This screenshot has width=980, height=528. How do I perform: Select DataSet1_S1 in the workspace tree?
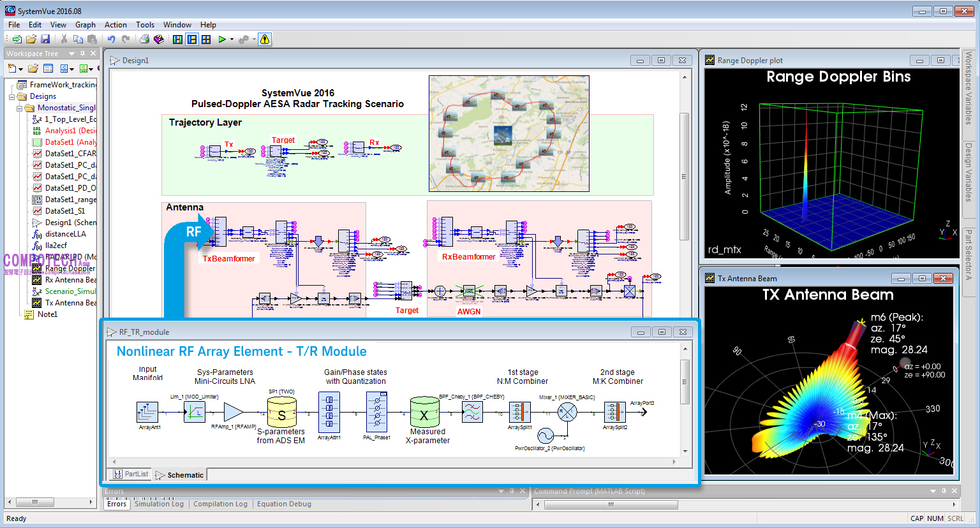pyautogui.click(x=64, y=211)
